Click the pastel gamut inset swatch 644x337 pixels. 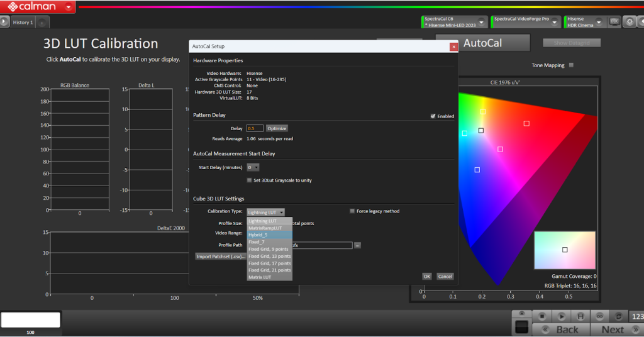[x=565, y=250]
